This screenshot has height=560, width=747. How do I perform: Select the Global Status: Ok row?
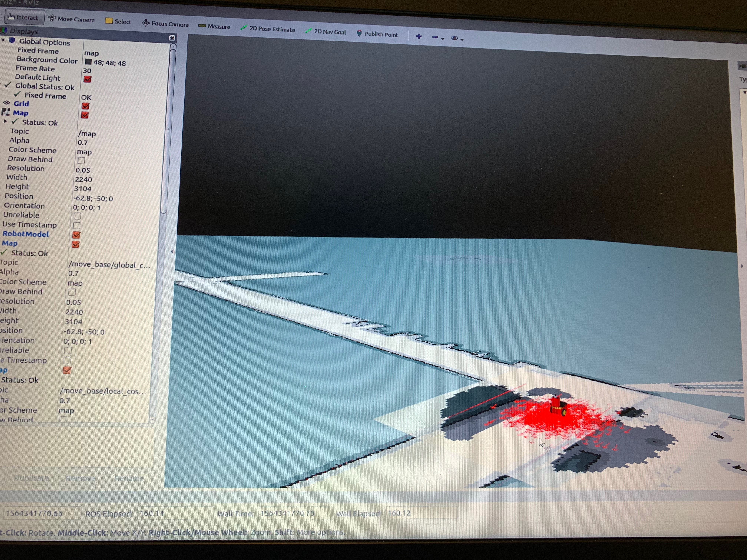coord(44,86)
